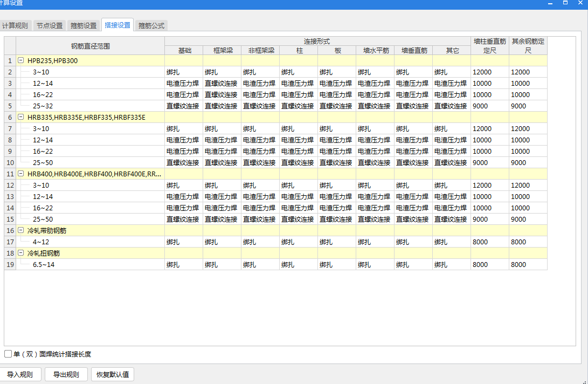Close the 计算设置 window
This screenshot has width=588, height=384.
click(580, 3)
